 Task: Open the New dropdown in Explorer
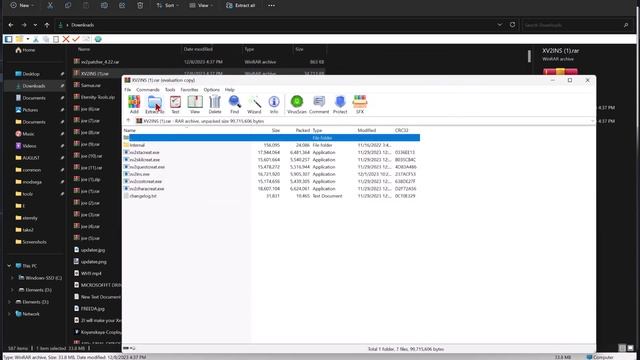22,5
